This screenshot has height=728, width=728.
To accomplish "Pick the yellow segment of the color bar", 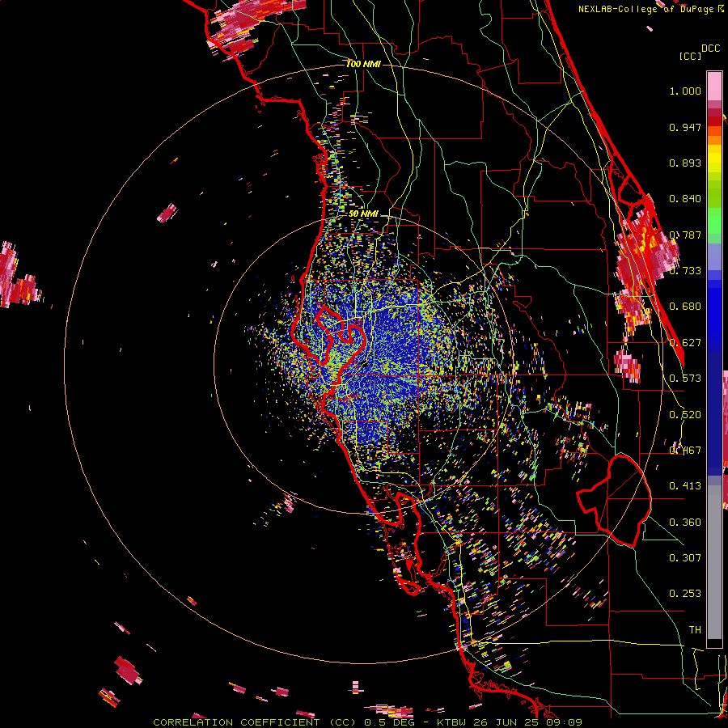I will 714,159.
